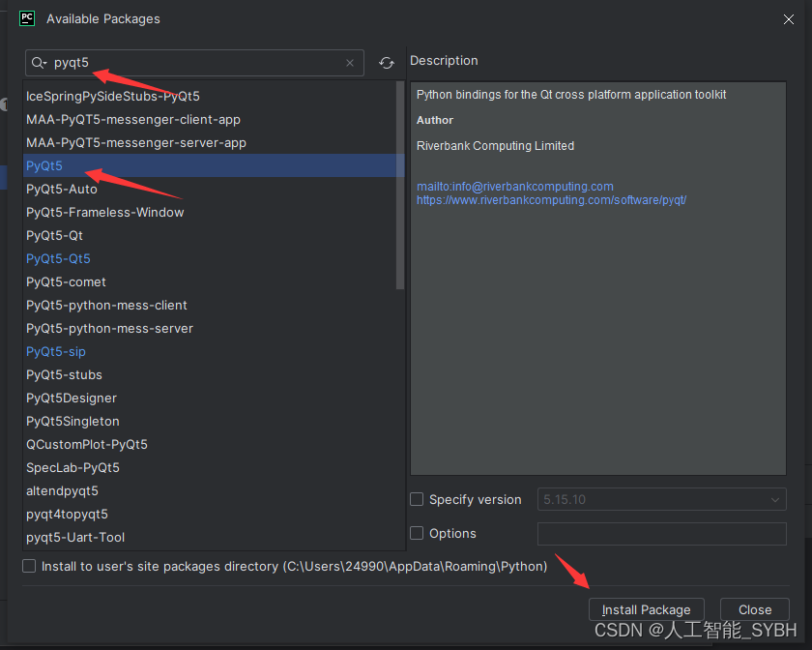Click the refresh packages list icon
The width and height of the screenshot is (812, 650).
coord(387,63)
